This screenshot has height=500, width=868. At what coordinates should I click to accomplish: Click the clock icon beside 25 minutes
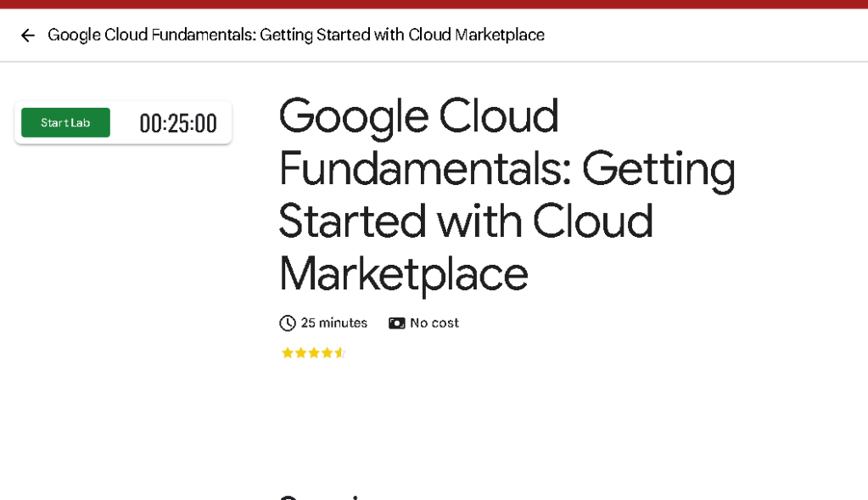[x=288, y=323]
